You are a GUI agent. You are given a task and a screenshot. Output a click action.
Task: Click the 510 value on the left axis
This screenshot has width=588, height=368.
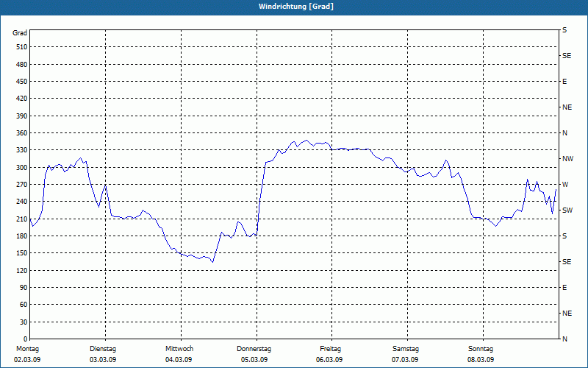tap(22, 47)
